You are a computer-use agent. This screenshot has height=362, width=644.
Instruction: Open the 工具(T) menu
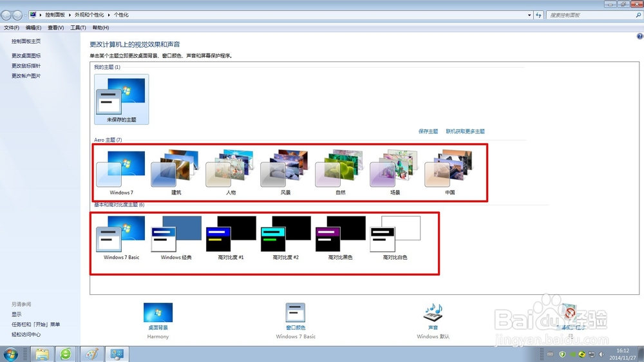[78, 28]
